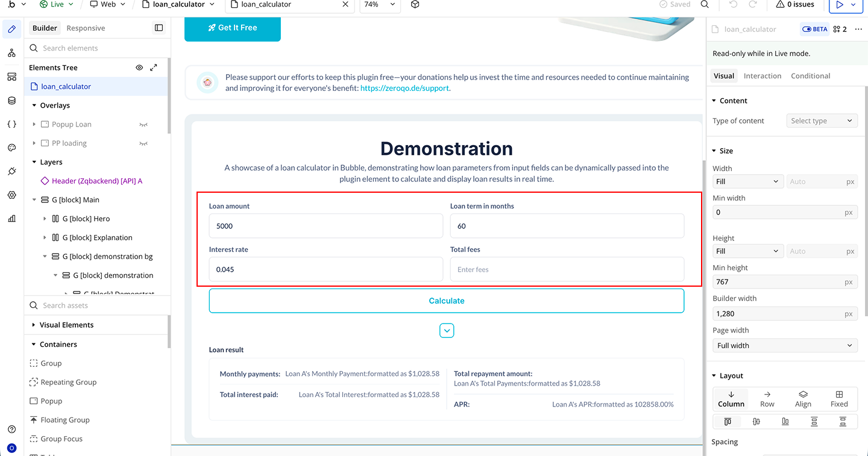868x456 pixels.
Task: Close the loan_calculator tab
Action: [x=345, y=5]
